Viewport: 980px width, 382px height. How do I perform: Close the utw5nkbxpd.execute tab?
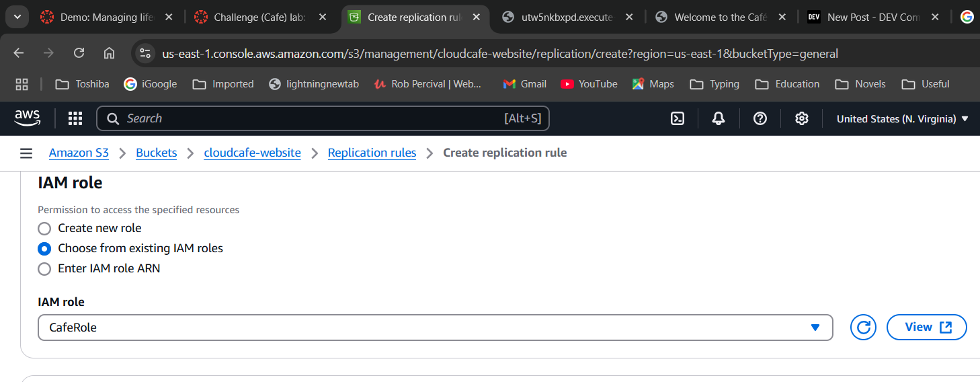tap(630, 17)
